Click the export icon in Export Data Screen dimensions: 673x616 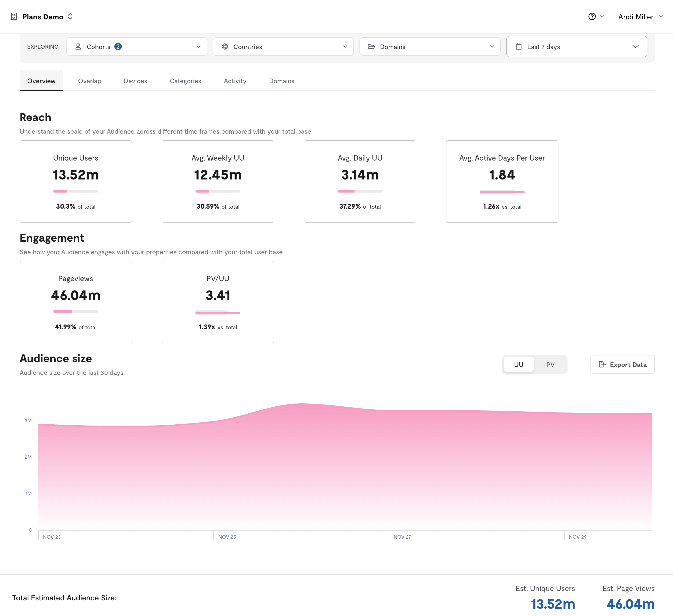[602, 364]
